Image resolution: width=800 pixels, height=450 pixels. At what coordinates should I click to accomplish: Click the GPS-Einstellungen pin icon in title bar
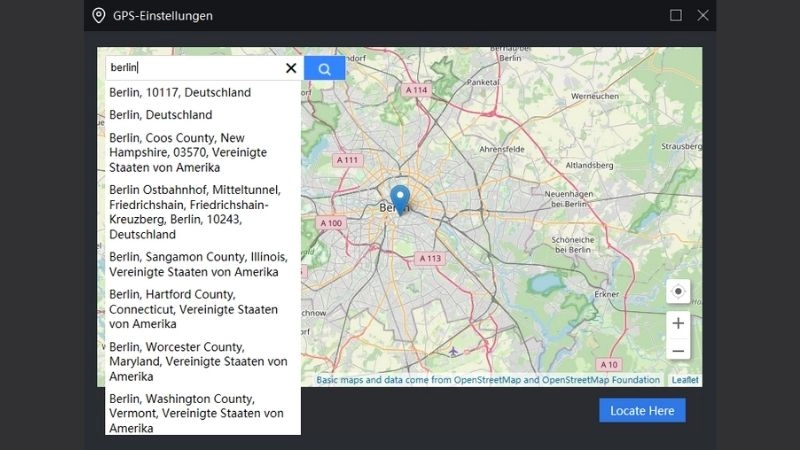(98, 16)
